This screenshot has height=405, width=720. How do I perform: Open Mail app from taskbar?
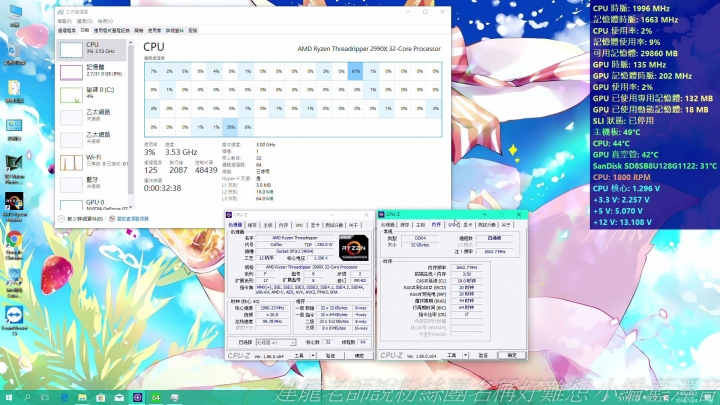click(x=119, y=397)
